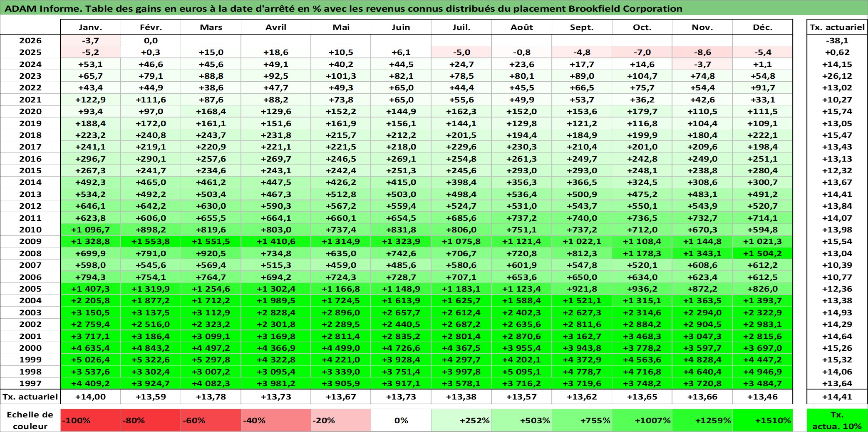Select the 'Déc.' column header
The height and width of the screenshot is (432, 868).
pos(763,27)
